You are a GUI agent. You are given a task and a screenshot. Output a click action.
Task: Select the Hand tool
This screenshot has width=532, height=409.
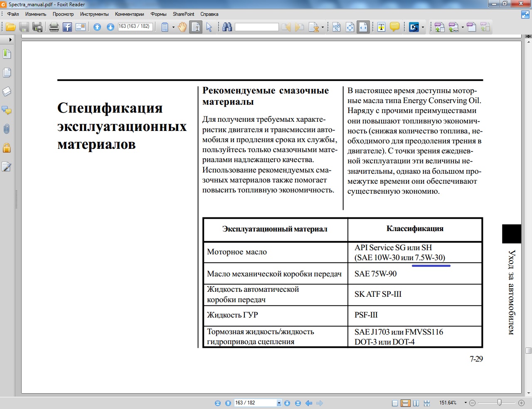click(x=182, y=27)
